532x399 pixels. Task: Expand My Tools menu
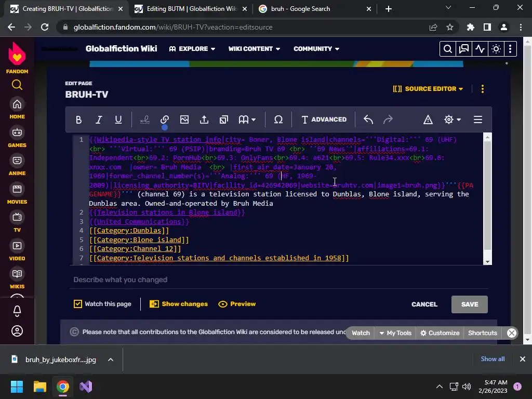click(x=395, y=333)
